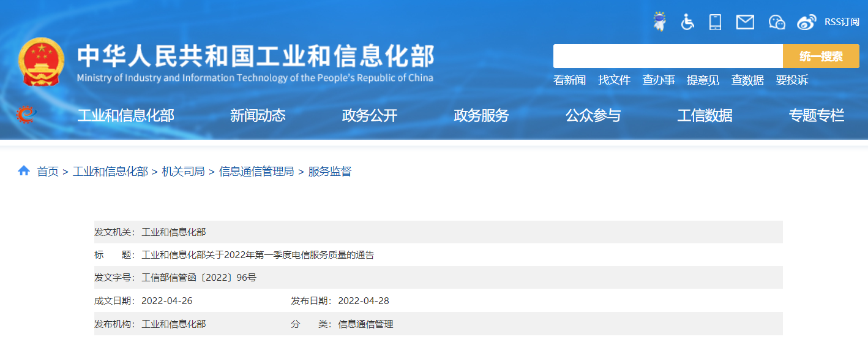Screen dimensions: 868x350
Task: Click the blue home icon in breadcrumb
Action: point(24,171)
